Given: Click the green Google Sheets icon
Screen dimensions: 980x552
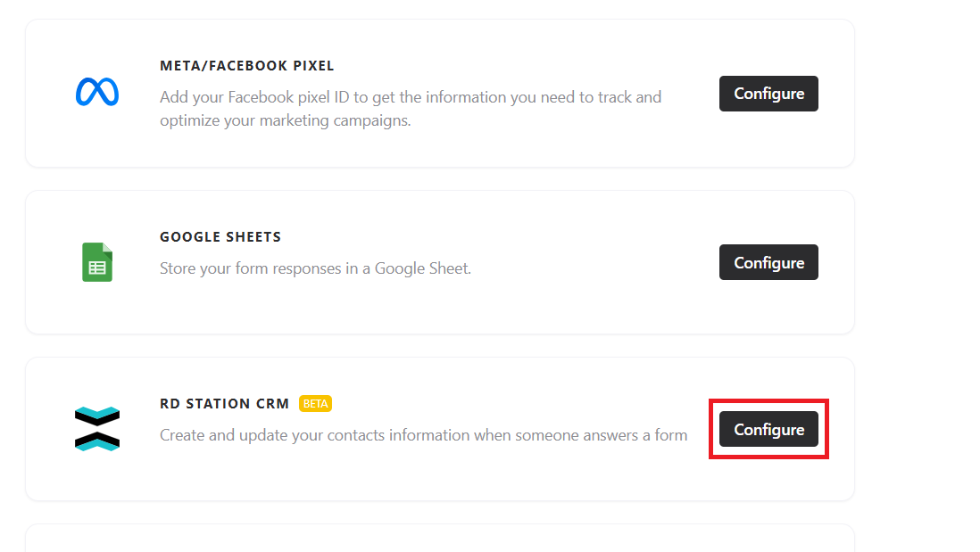Looking at the screenshot, I should click(x=97, y=262).
